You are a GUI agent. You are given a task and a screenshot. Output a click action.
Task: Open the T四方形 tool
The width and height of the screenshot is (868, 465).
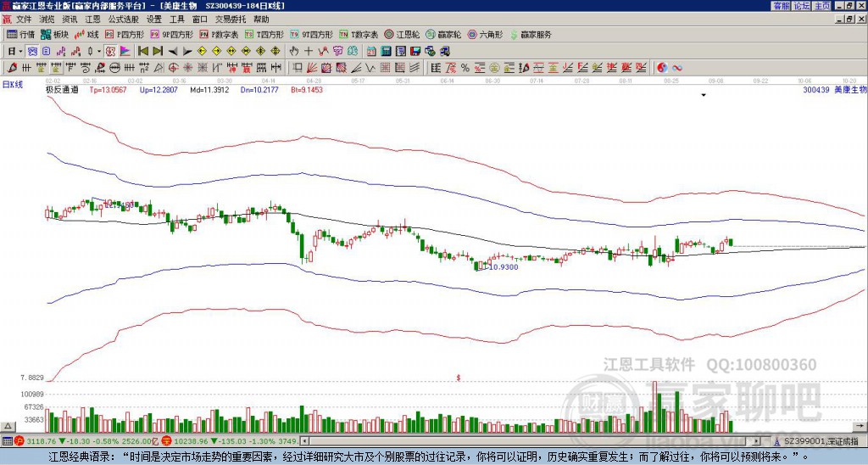[x=264, y=34]
